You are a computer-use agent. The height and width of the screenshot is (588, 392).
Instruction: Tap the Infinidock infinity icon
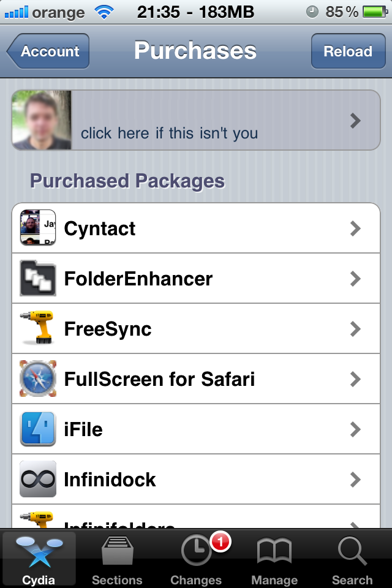point(38,479)
